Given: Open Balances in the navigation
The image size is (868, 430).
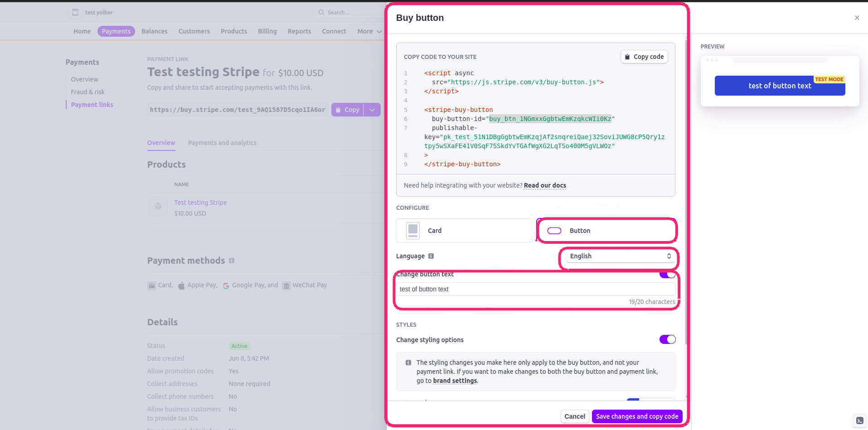Looking at the screenshot, I should pos(155,31).
